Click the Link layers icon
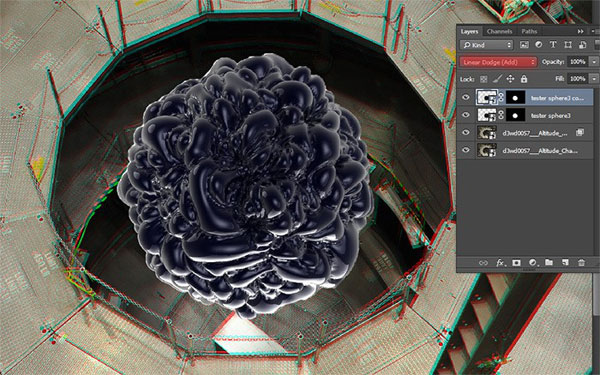 (483, 262)
